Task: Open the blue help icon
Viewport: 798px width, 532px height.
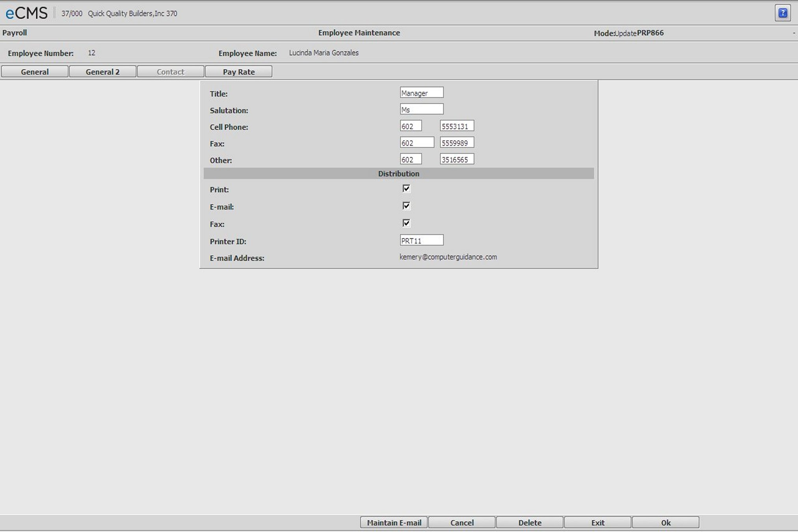Action: [x=783, y=13]
